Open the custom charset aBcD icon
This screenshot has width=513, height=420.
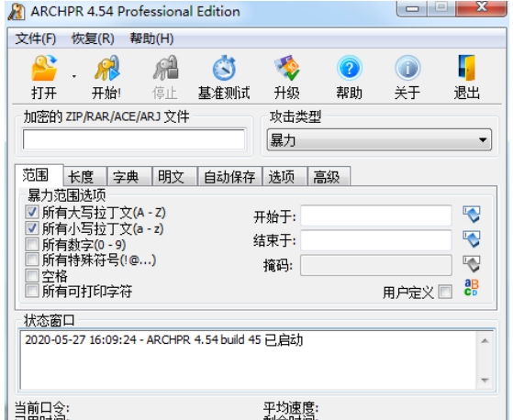(472, 288)
